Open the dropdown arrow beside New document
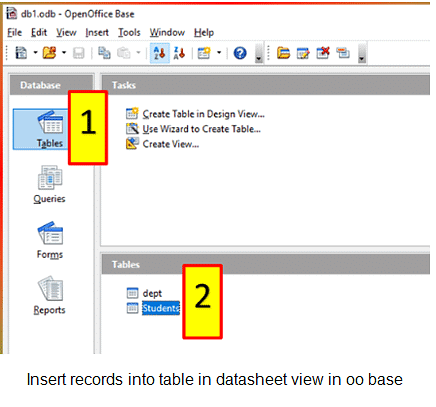 (x=35, y=53)
